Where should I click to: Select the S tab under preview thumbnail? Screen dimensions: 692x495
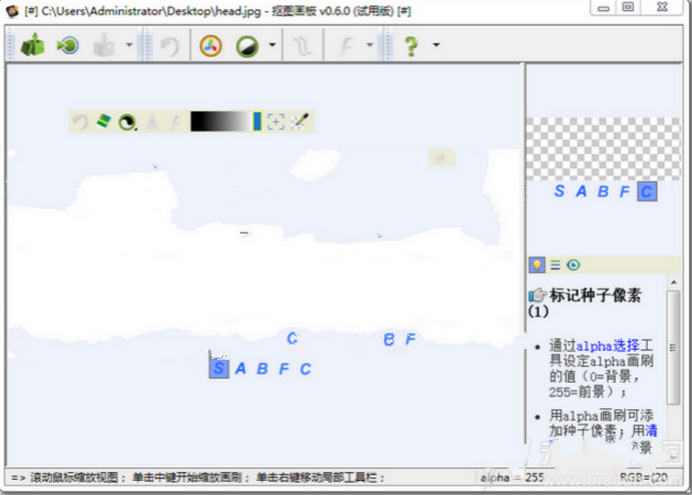pos(559,191)
